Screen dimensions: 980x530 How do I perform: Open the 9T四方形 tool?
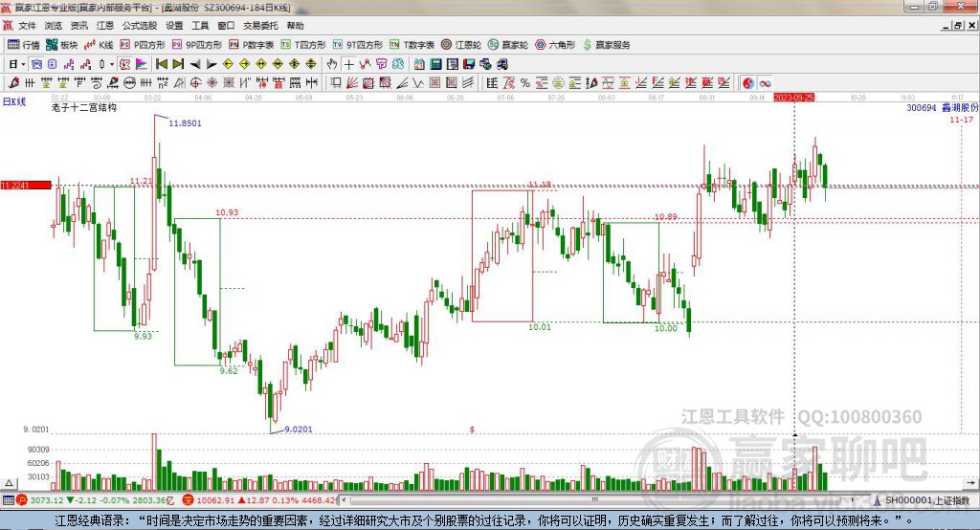(x=358, y=45)
